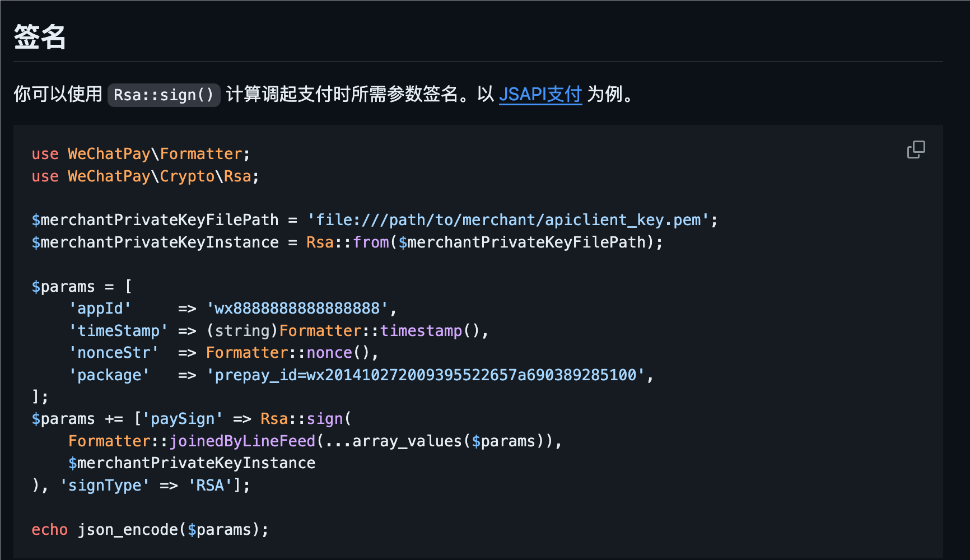This screenshot has width=970, height=560.
Task: Click the Formatter::nonce() call
Action: [x=288, y=353]
